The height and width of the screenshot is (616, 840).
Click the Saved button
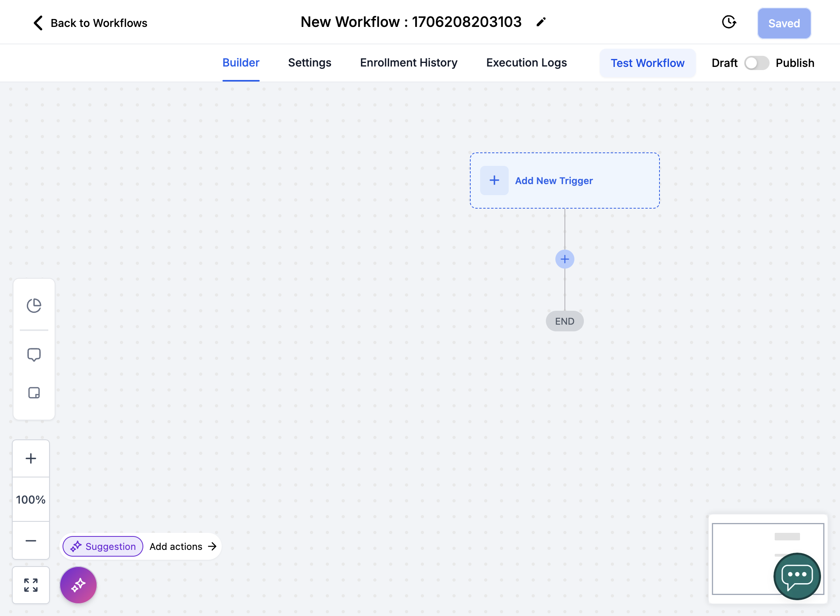point(784,23)
